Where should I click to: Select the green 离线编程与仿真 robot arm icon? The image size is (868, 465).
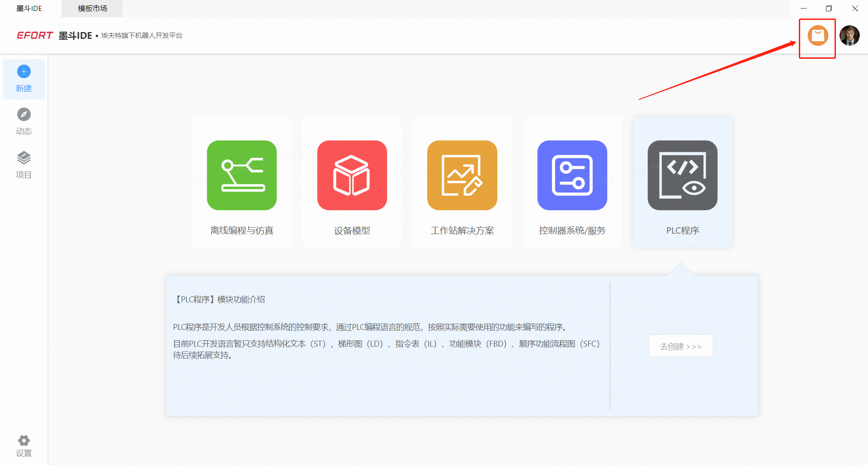click(x=242, y=175)
